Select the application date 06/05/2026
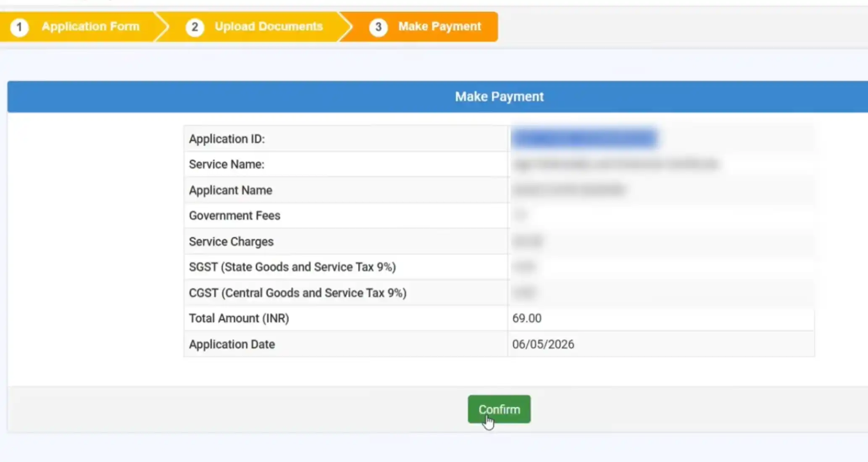Viewport: 868px width, 462px height. (x=543, y=344)
